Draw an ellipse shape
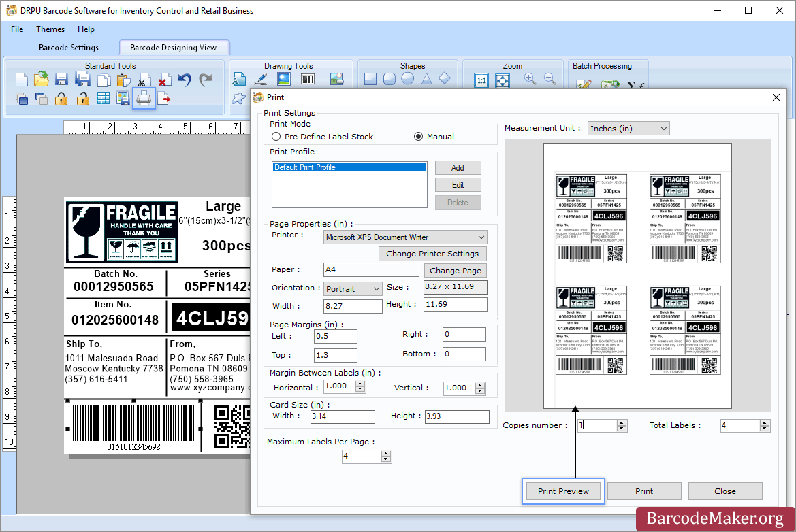This screenshot has width=796, height=532. click(408, 79)
